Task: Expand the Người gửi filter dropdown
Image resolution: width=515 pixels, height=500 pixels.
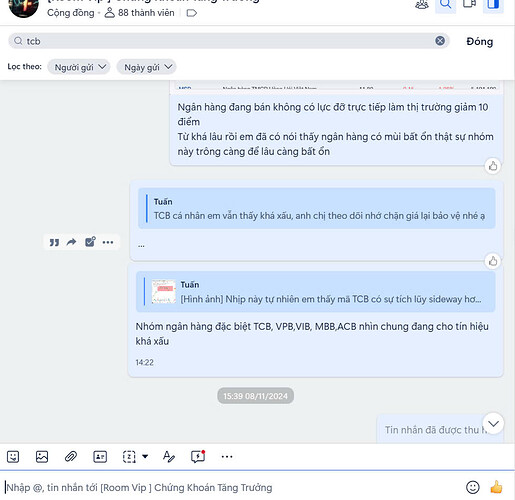Action: [79, 67]
